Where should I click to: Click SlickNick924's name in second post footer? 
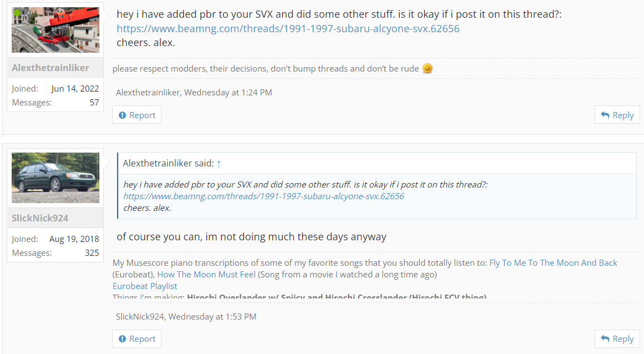140,316
